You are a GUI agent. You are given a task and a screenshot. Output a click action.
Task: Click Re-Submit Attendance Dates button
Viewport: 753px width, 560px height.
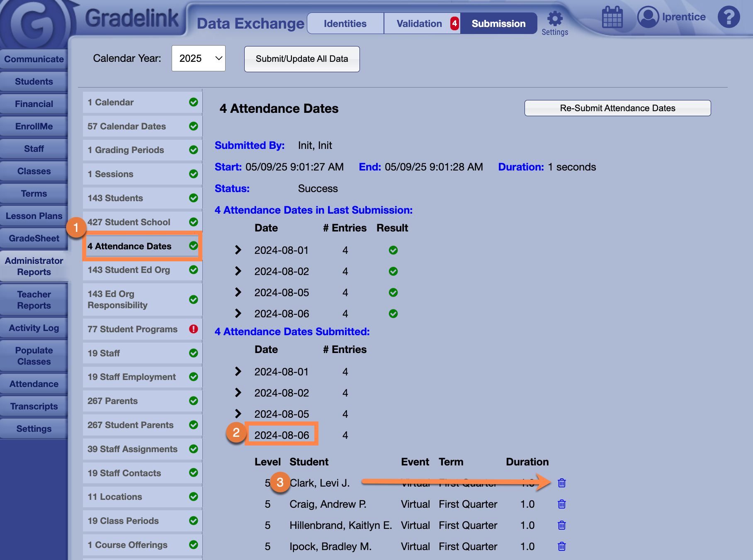click(617, 108)
